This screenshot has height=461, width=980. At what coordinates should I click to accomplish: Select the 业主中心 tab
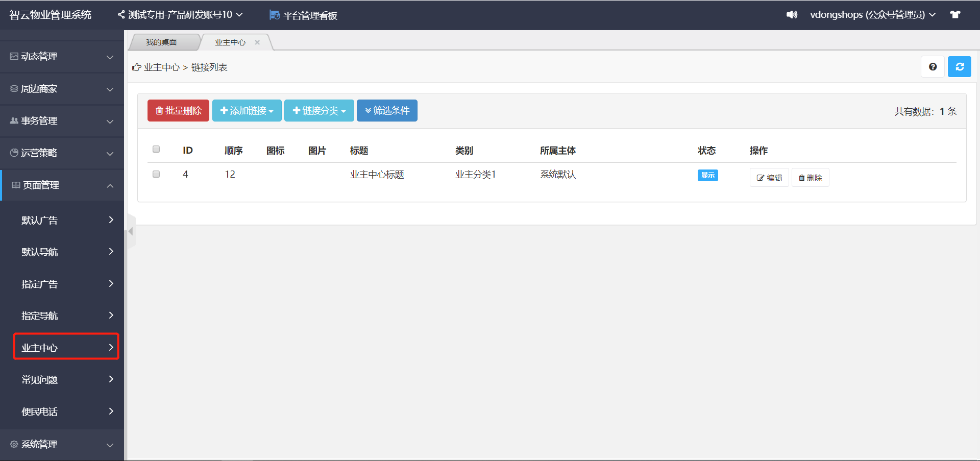coord(230,42)
